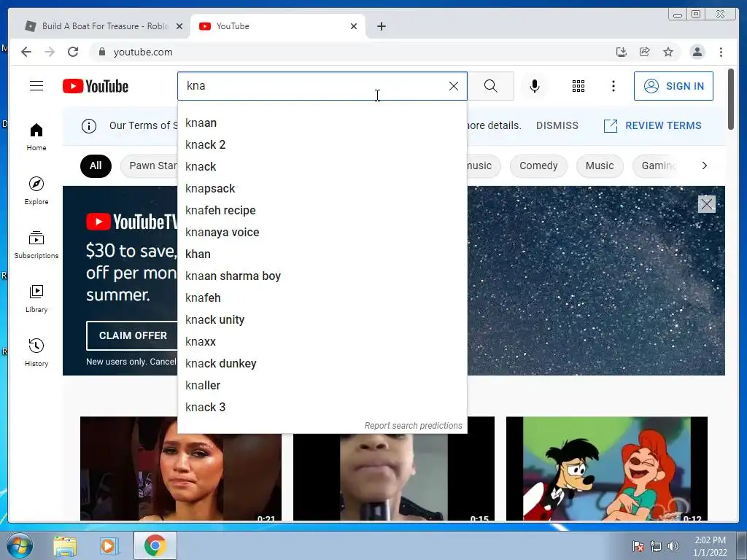Open the 0:15 duration video thumbnail
Viewport: 747px width, 560px height.
point(393,477)
